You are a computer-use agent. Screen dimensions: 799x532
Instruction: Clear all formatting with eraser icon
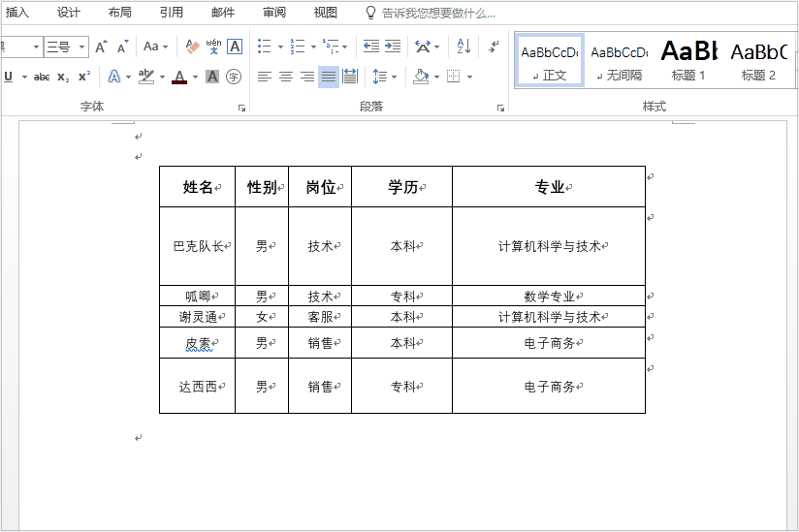(x=192, y=47)
